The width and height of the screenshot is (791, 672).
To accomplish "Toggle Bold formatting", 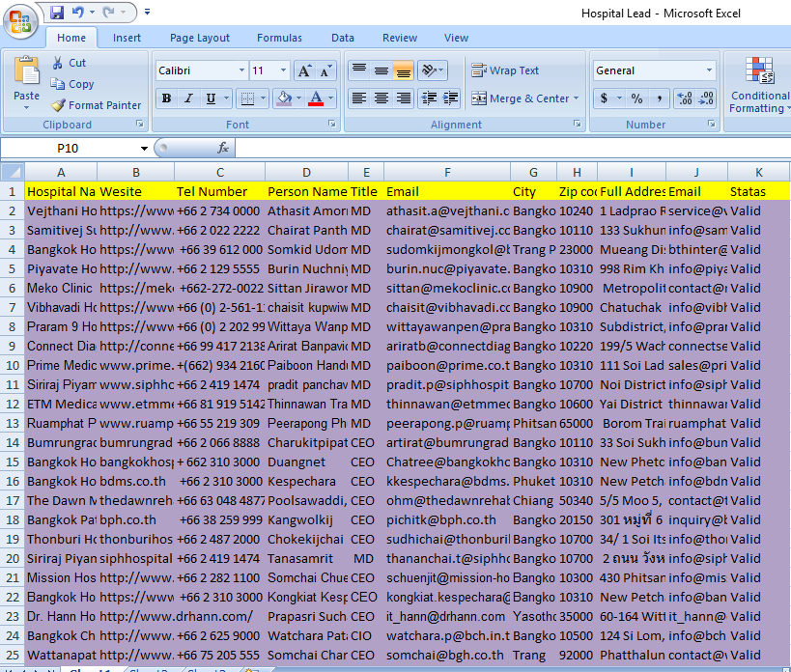I will coord(166,98).
